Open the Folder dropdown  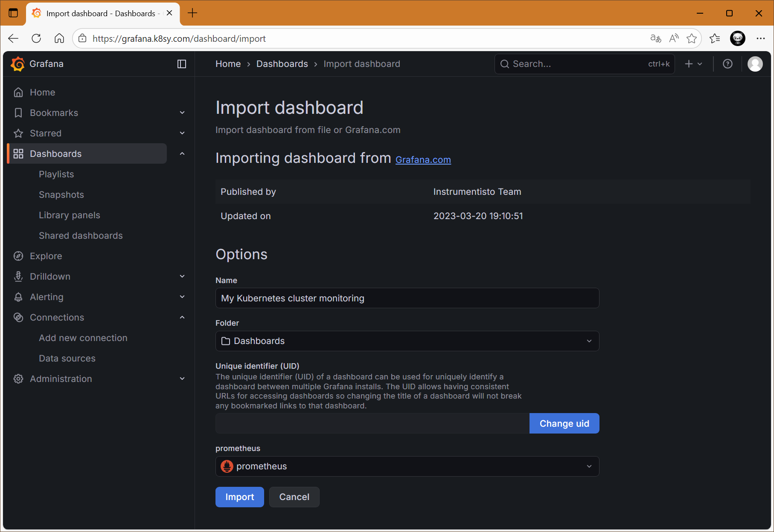click(407, 341)
